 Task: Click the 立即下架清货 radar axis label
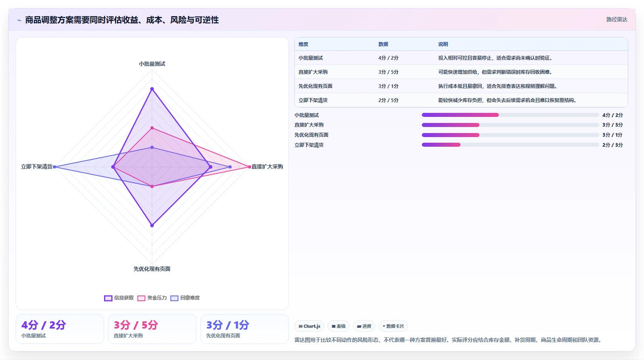37,166
